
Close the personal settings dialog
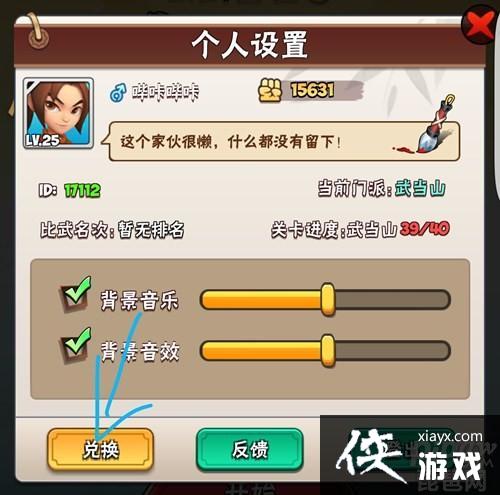[480, 27]
